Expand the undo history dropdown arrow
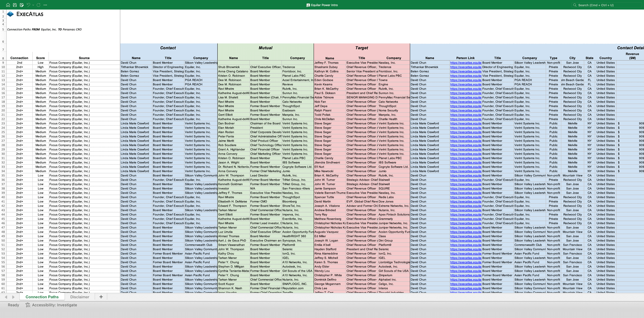The image size is (644, 318). click(33, 5)
